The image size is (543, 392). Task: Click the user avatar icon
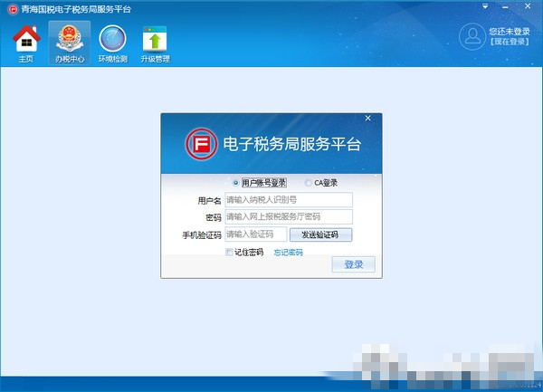coord(472,36)
